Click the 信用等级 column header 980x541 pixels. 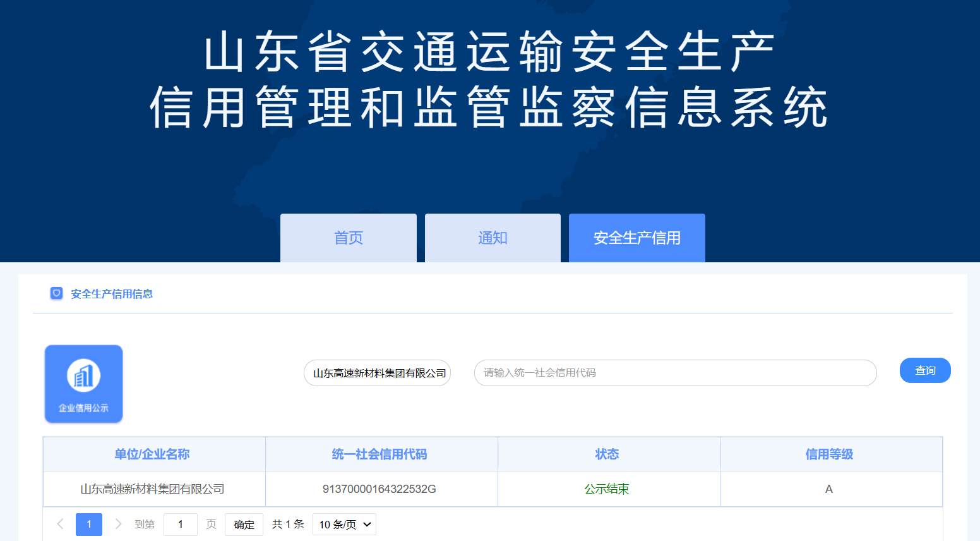pyautogui.click(x=829, y=454)
